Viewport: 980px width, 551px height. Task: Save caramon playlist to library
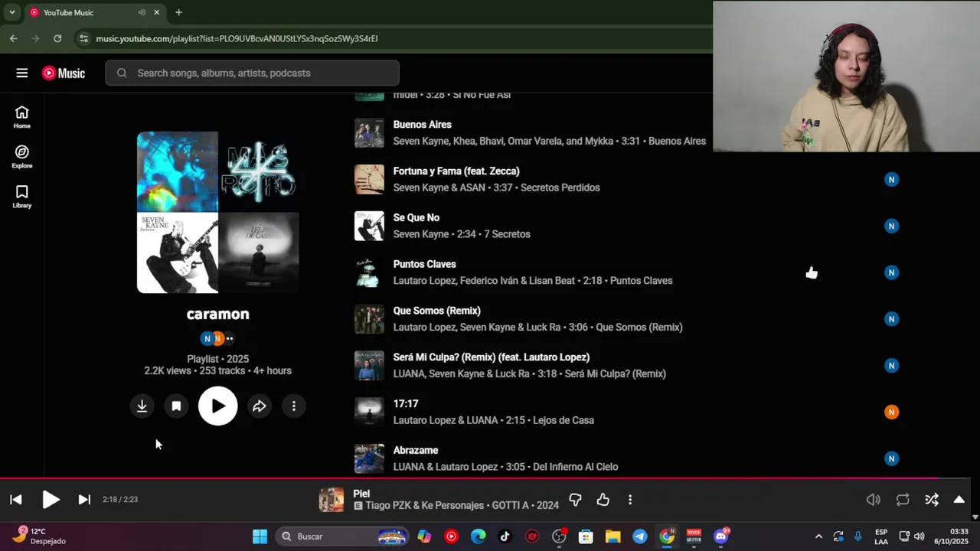176,406
